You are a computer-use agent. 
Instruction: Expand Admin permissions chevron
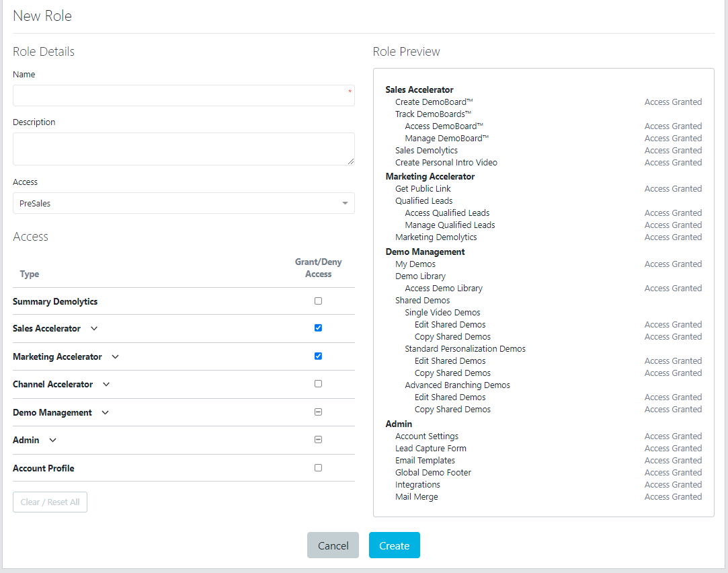(53, 440)
